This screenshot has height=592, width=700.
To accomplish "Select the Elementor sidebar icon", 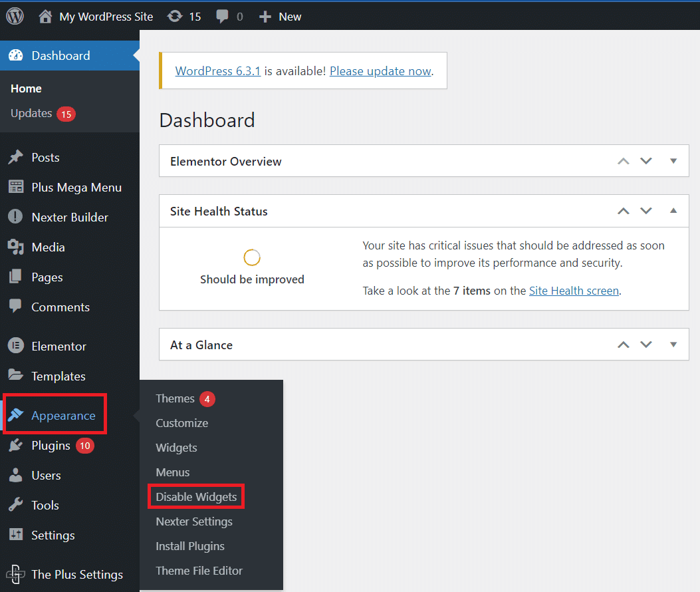I will coord(15,346).
